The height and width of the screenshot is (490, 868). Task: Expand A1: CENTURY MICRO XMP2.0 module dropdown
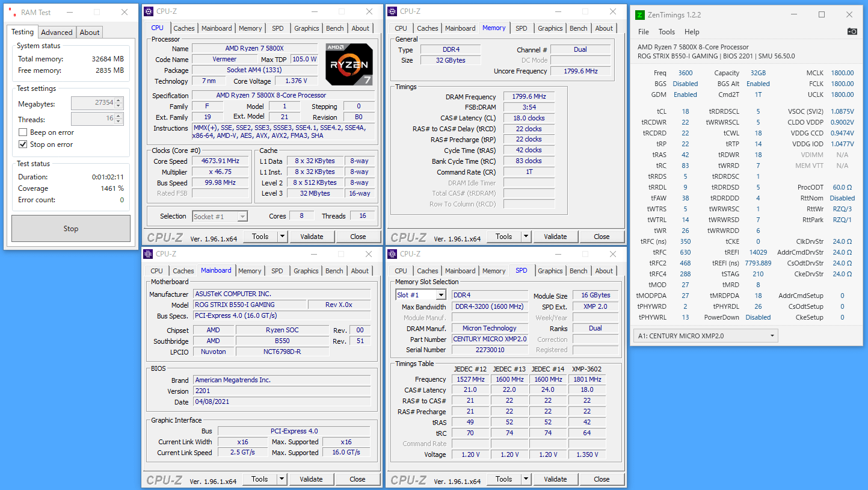706,336
